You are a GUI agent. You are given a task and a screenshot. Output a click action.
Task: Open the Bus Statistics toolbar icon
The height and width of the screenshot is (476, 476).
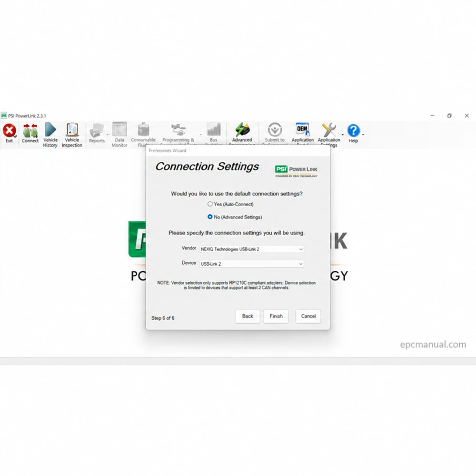pyautogui.click(x=214, y=129)
